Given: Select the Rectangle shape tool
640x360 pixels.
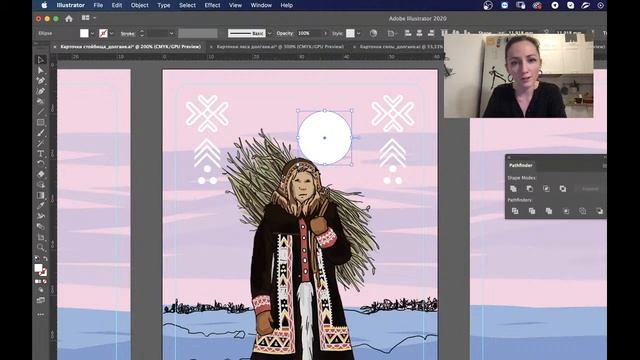Looking at the screenshot, I should pyautogui.click(x=40, y=122).
